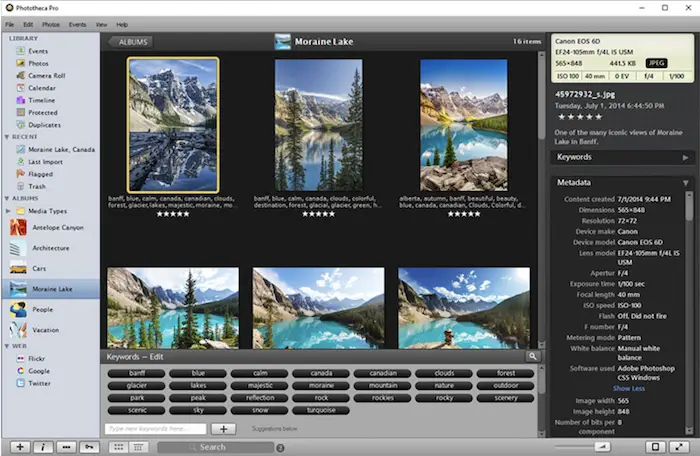Click the 'Show Less' metadata link

(x=629, y=388)
